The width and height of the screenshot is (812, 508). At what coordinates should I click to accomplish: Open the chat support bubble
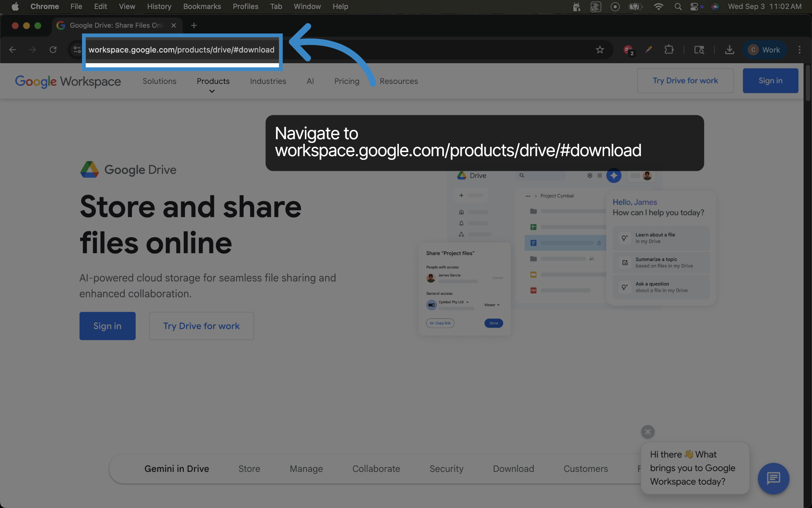pyautogui.click(x=773, y=478)
